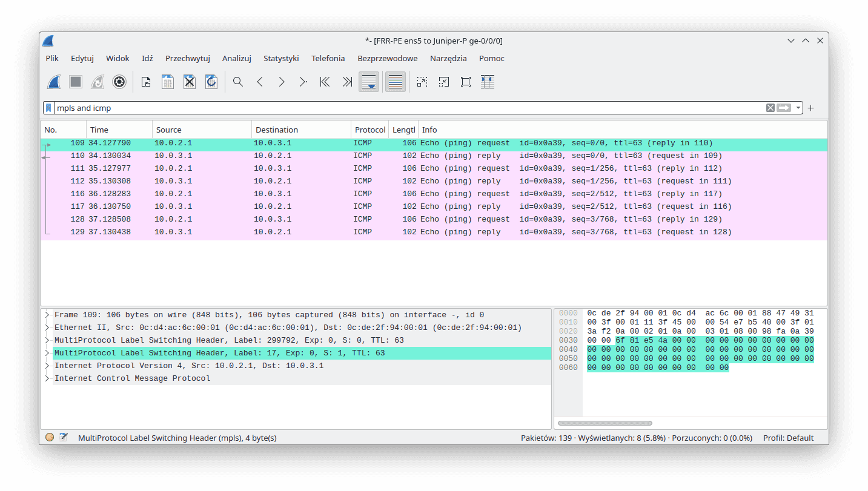Close the current capture file
The height and width of the screenshot is (491, 868).
click(189, 81)
